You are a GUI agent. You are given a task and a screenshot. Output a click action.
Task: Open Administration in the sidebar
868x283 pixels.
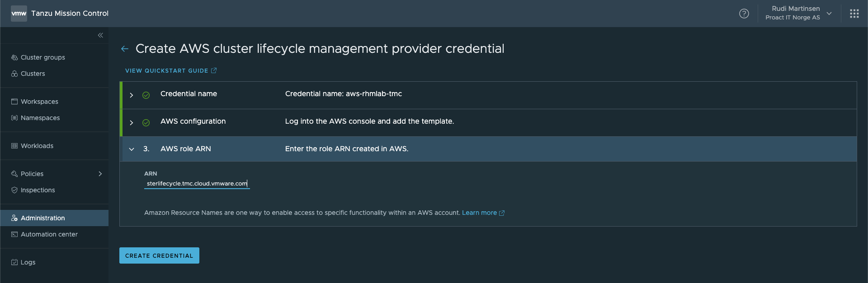click(43, 218)
